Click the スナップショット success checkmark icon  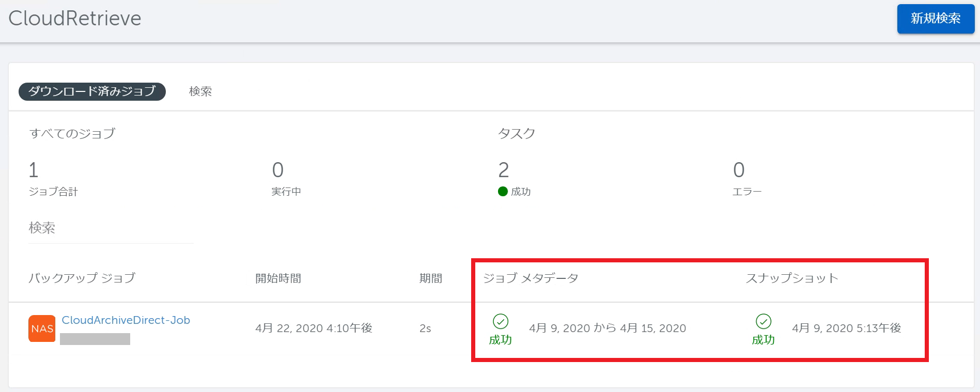click(764, 321)
